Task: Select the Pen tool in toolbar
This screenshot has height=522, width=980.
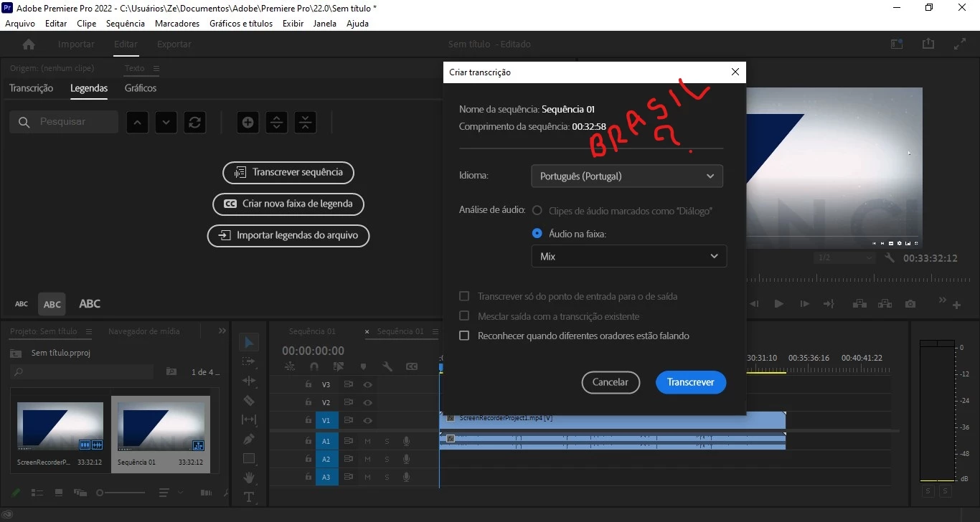Action: coord(249,439)
